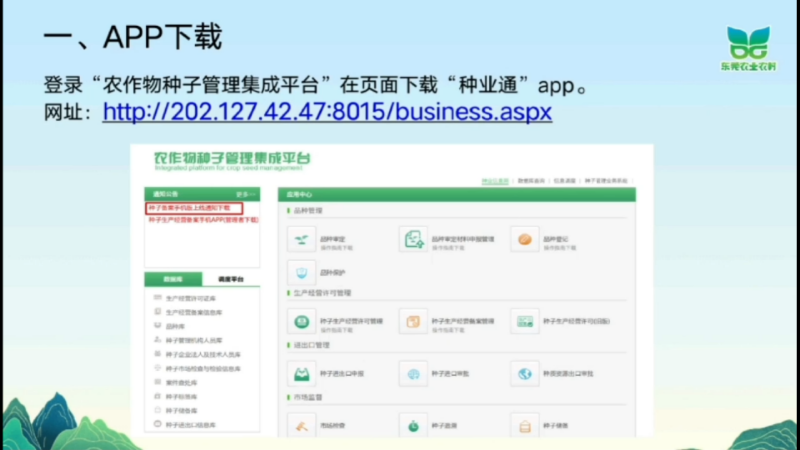
Task: Switch to the 调度平台 tab
Action: [231, 279]
